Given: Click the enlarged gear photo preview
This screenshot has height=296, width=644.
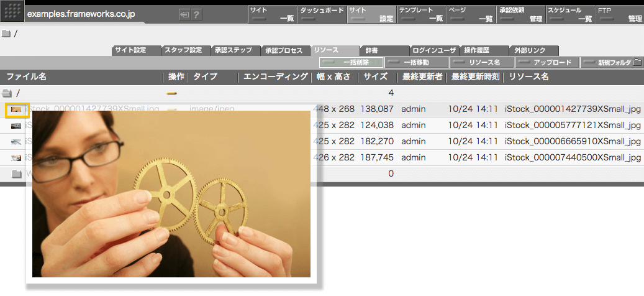Looking at the screenshot, I should (x=171, y=193).
